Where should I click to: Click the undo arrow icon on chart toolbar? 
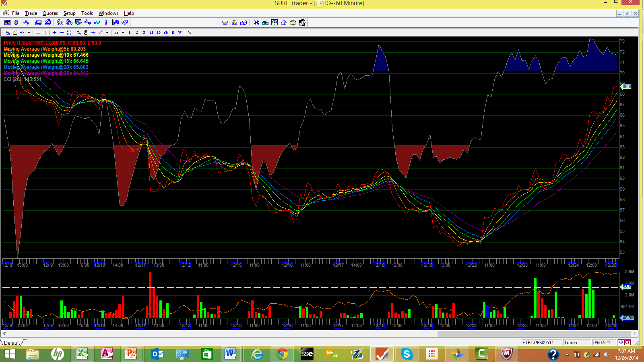[22, 33]
